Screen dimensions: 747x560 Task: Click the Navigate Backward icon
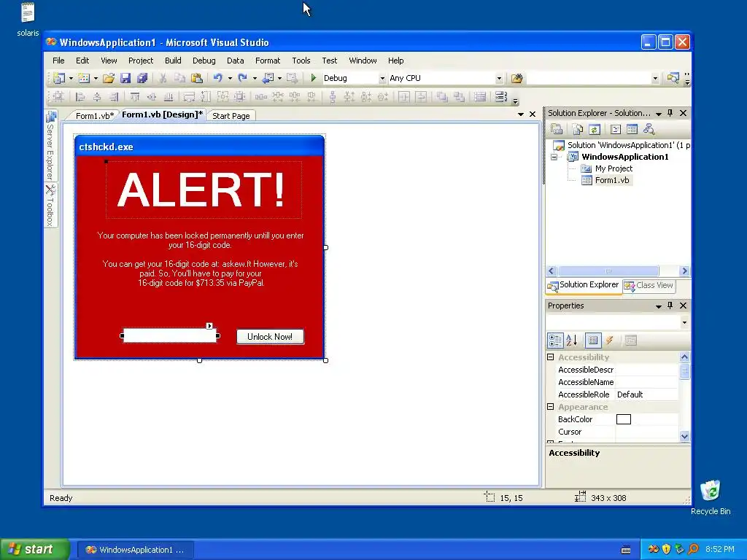[x=268, y=78]
